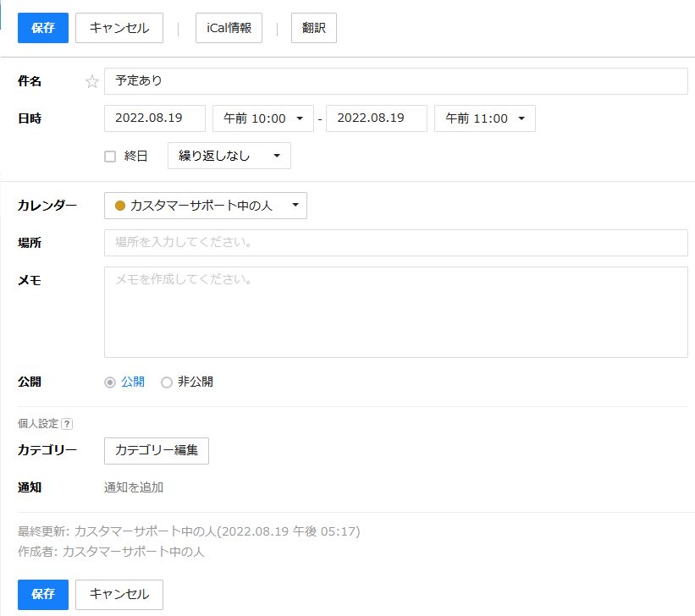Screen dimensions: 695x616
Task: Open the カレンダー selection dropdown
Action: click(205, 206)
